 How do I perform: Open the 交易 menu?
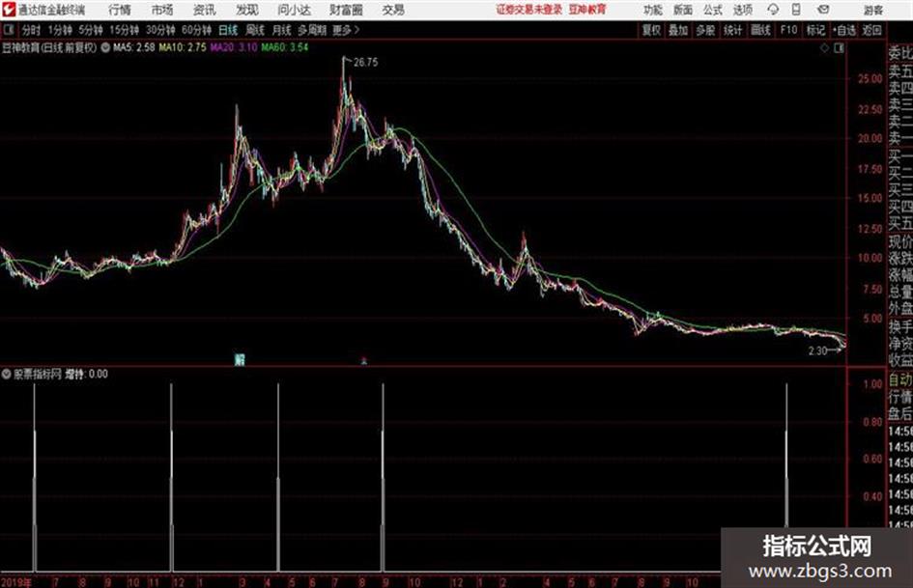[x=393, y=10]
